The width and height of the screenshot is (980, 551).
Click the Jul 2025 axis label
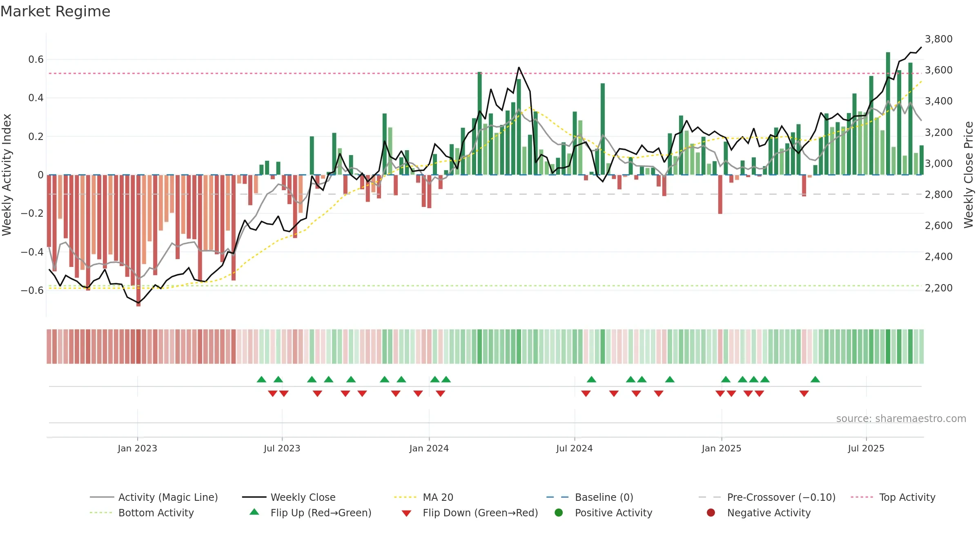866,448
